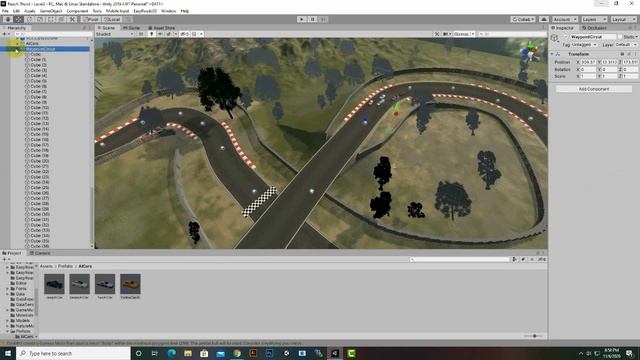The image size is (640, 360).
Task: Expand the AICars hierarchy item
Action: click(17, 43)
